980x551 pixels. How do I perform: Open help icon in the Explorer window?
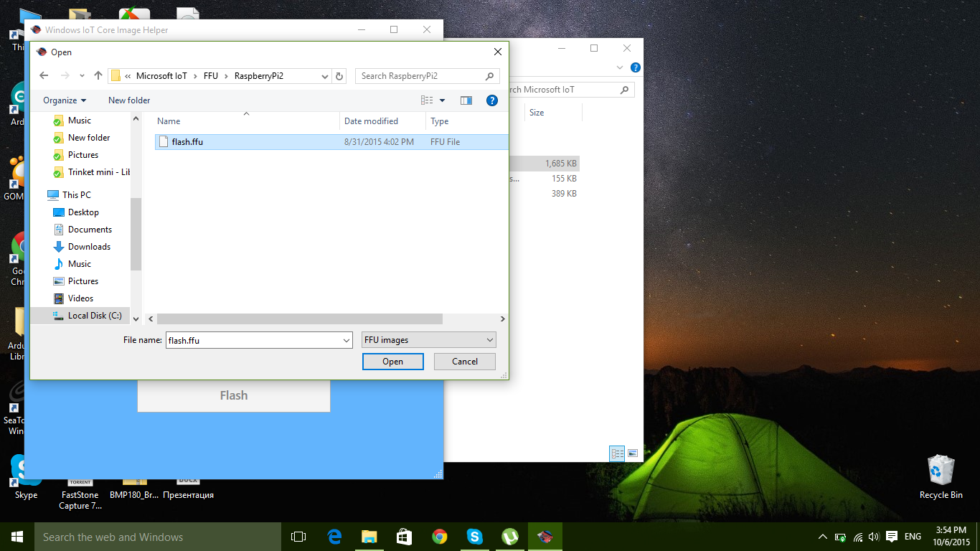(x=635, y=67)
